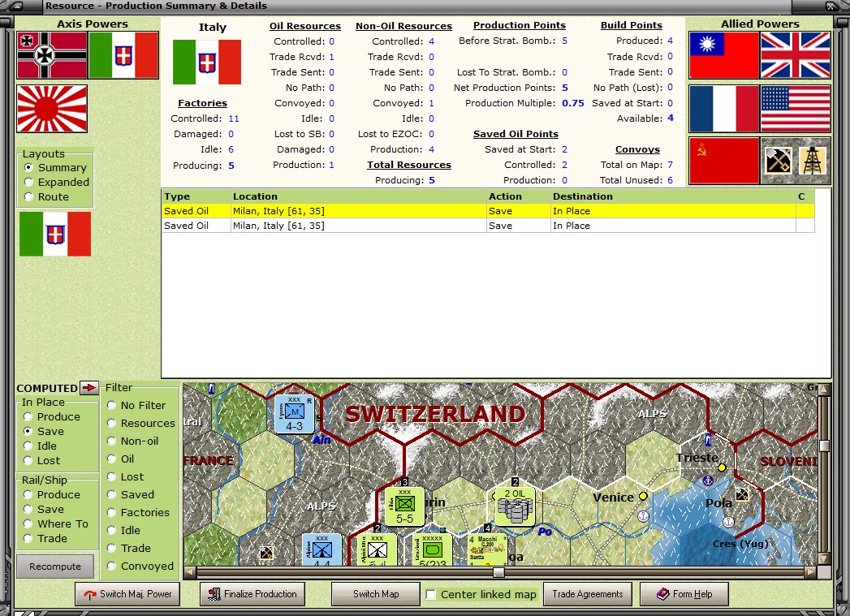Choose the United States flag
This screenshot has height=616, width=850.
796,109
